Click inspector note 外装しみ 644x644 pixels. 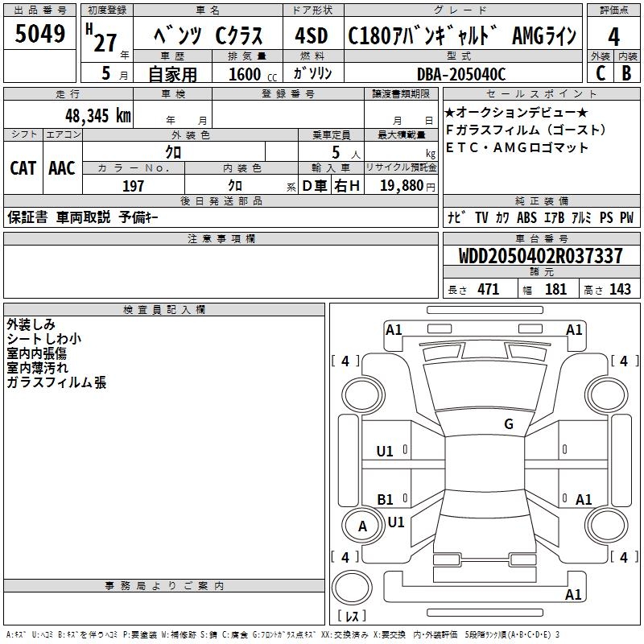(31, 324)
